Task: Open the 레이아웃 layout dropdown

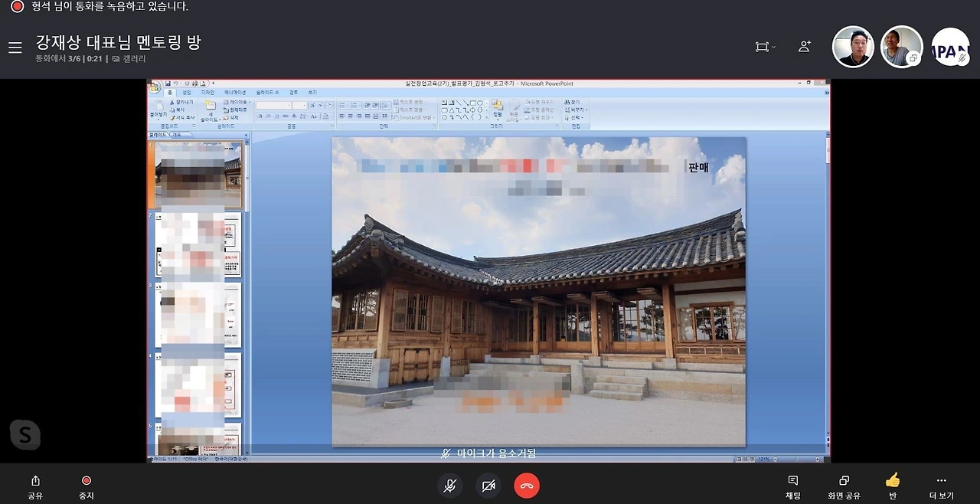Action: [237, 102]
